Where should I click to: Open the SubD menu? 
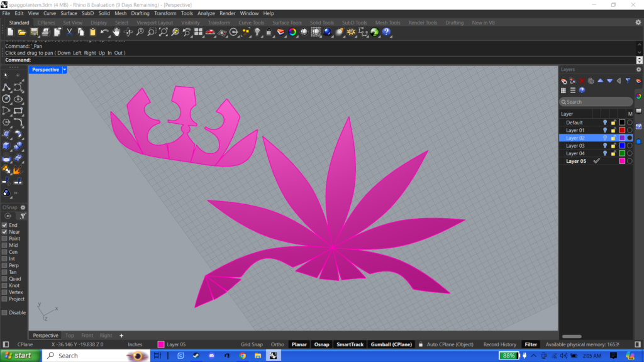pyautogui.click(x=87, y=13)
